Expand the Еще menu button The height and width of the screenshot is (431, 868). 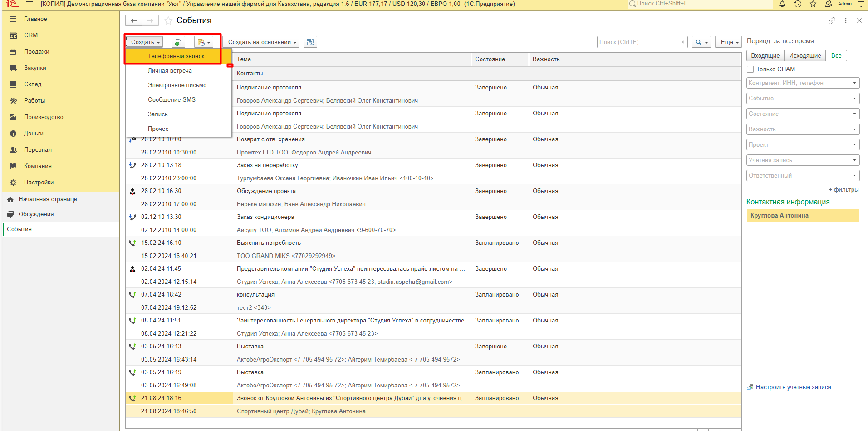(728, 42)
